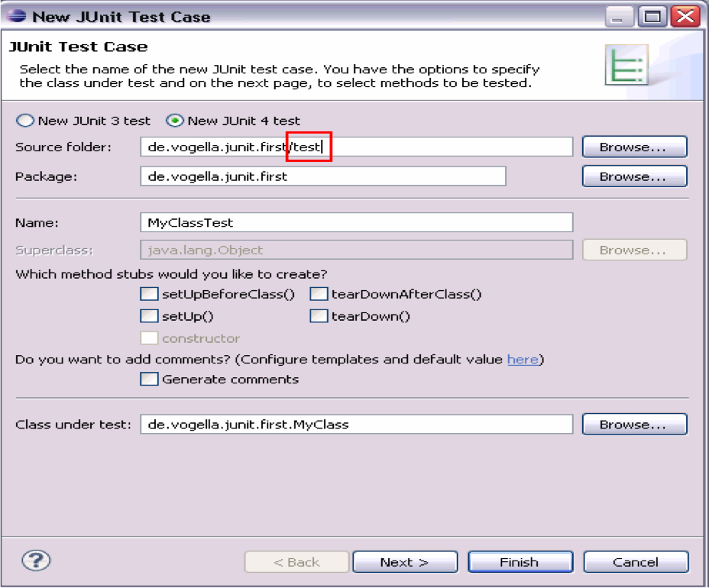Browse for the Source folder
The width and height of the screenshot is (709, 588).
pos(634,147)
